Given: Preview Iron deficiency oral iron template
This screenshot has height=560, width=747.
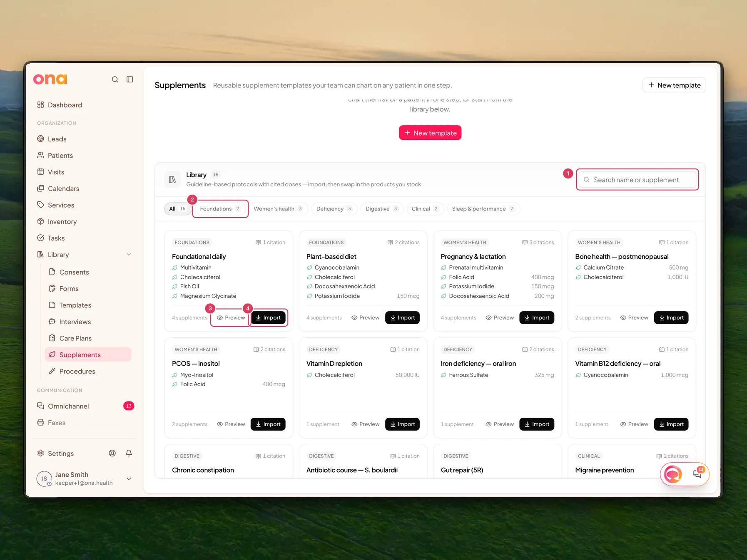Looking at the screenshot, I should [x=500, y=424].
